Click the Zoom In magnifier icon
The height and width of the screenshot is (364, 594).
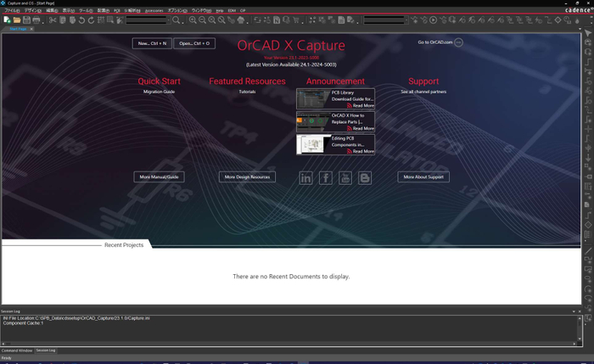point(193,20)
